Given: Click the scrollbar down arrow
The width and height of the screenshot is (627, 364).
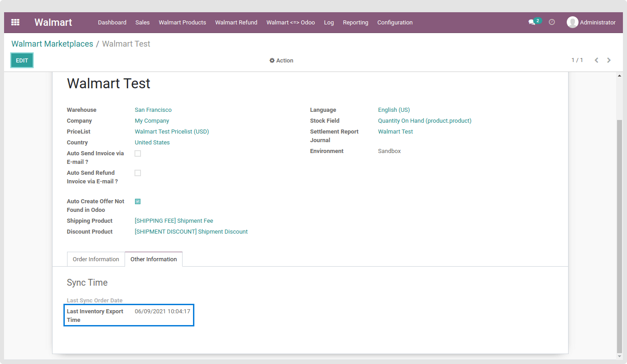Looking at the screenshot, I should coord(619,356).
